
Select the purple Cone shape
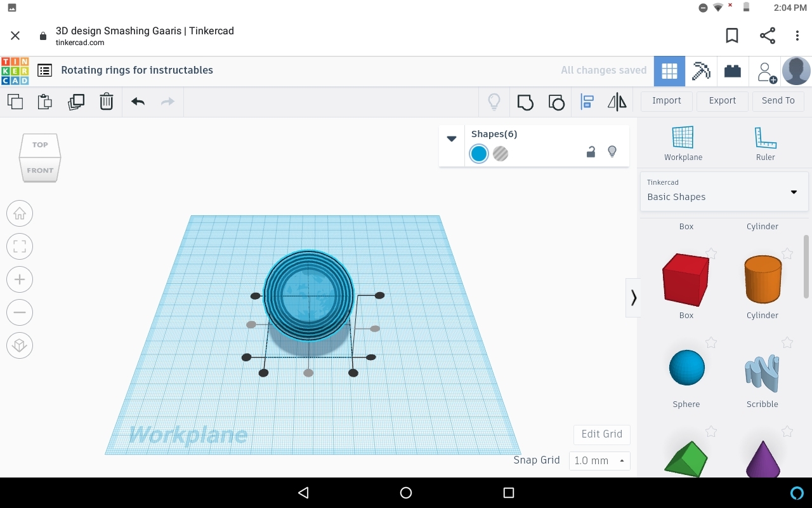coord(763,458)
